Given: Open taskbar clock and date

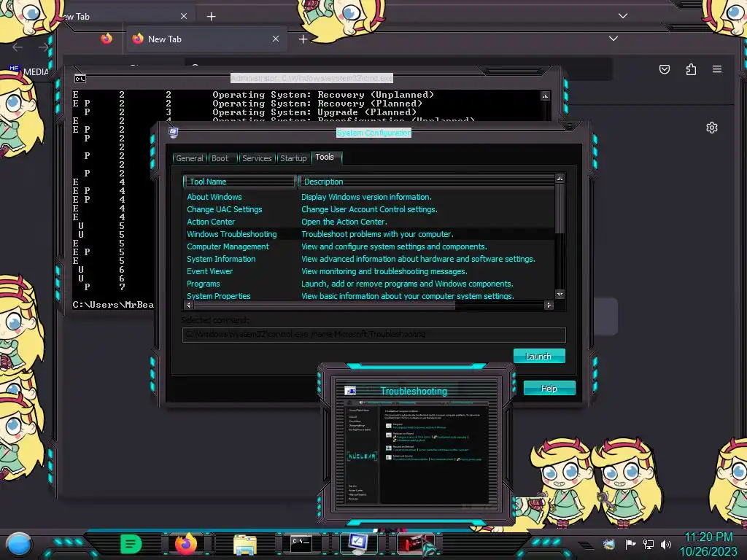Looking at the screenshot, I should pos(708,544).
